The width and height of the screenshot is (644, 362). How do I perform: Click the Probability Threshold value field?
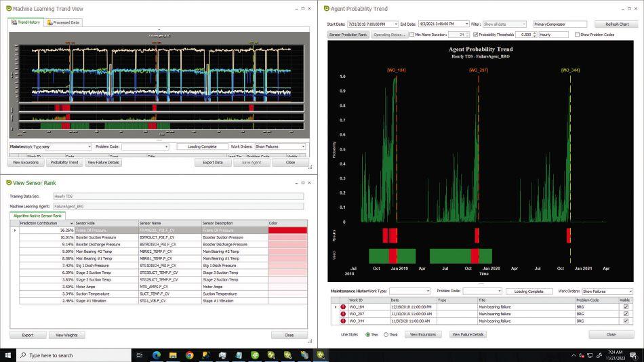(526, 35)
